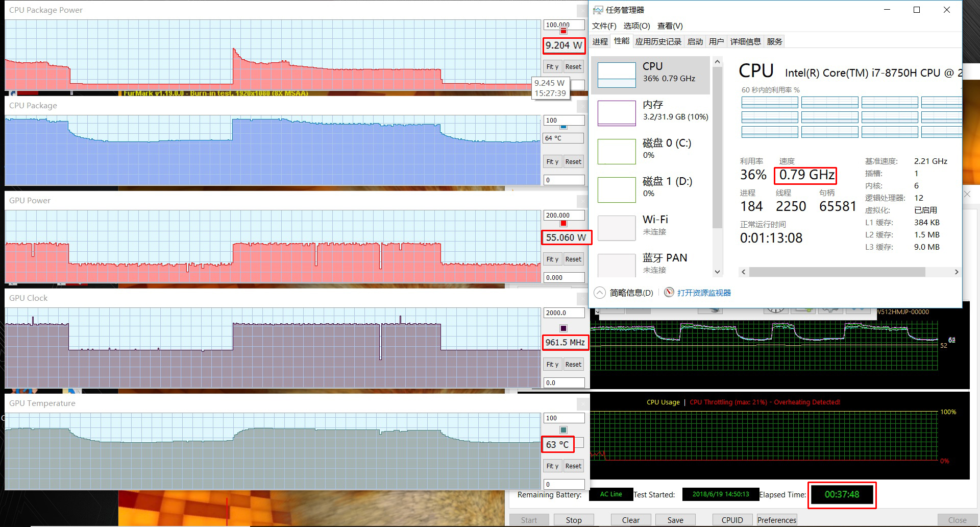Click Reset on the GPU Power graph
Screen dimensions: 980x527
(573, 259)
